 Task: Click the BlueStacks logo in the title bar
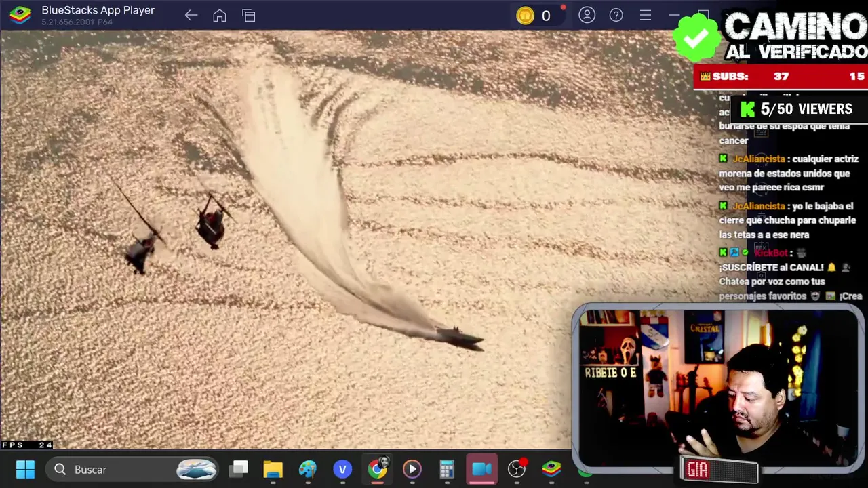20,15
